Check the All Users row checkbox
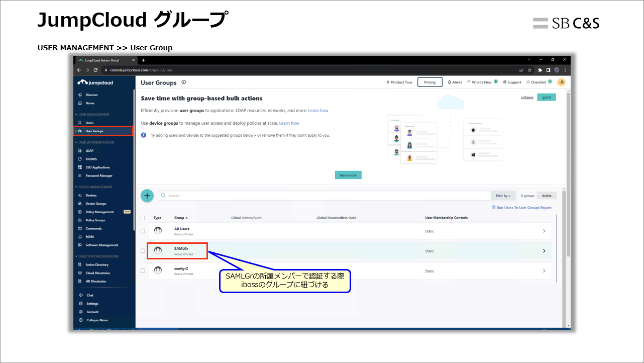The height and width of the screenshot is (363, 644). [x=143, y=231]
